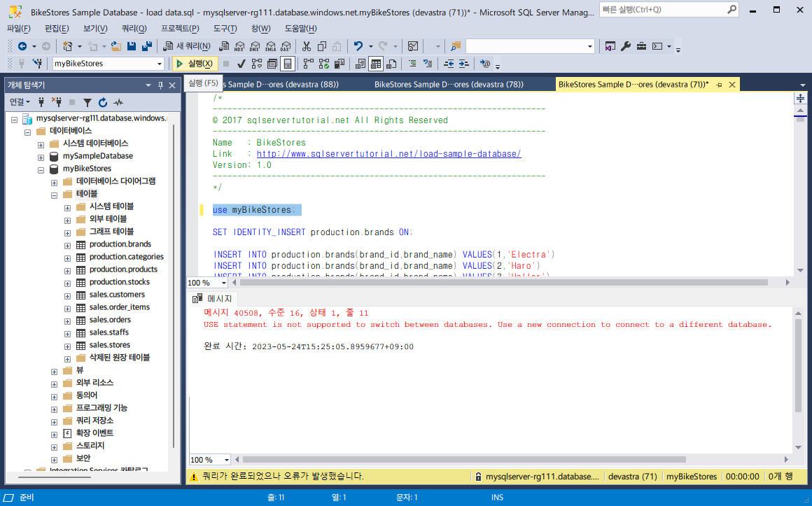Toggle include client statistics
This screenshot has height=506, width=812.
[x=339, y=64]
